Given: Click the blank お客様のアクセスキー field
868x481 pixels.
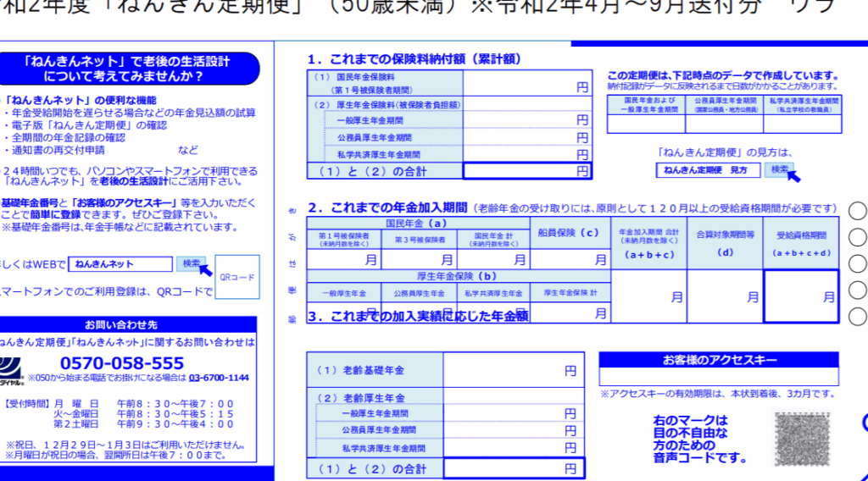Looking at the screenshot, I should tap(719, 377).
